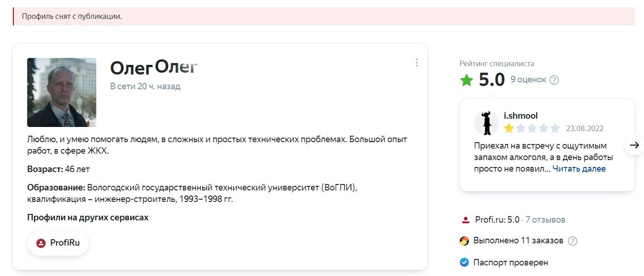Click the help icon beside "Выполнено 11 заказов"
The image size is (644, 276).
(573, 241)
